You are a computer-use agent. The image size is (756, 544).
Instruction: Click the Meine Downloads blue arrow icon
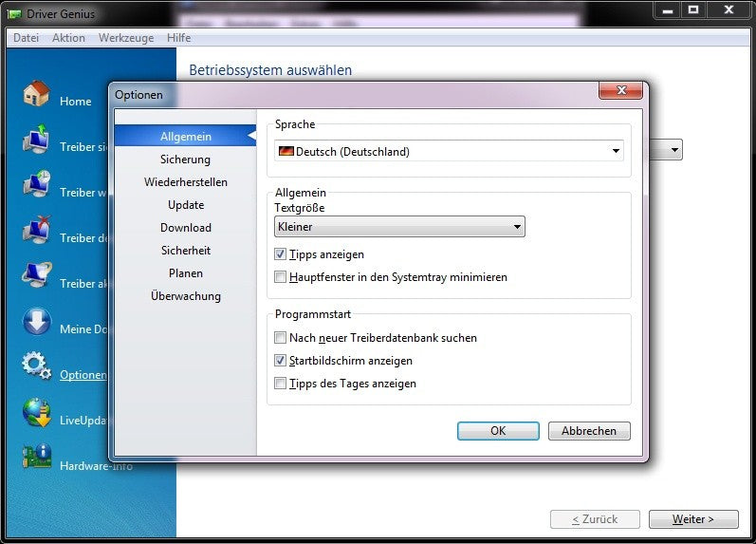pyautogui.click(x=37, y=321)
